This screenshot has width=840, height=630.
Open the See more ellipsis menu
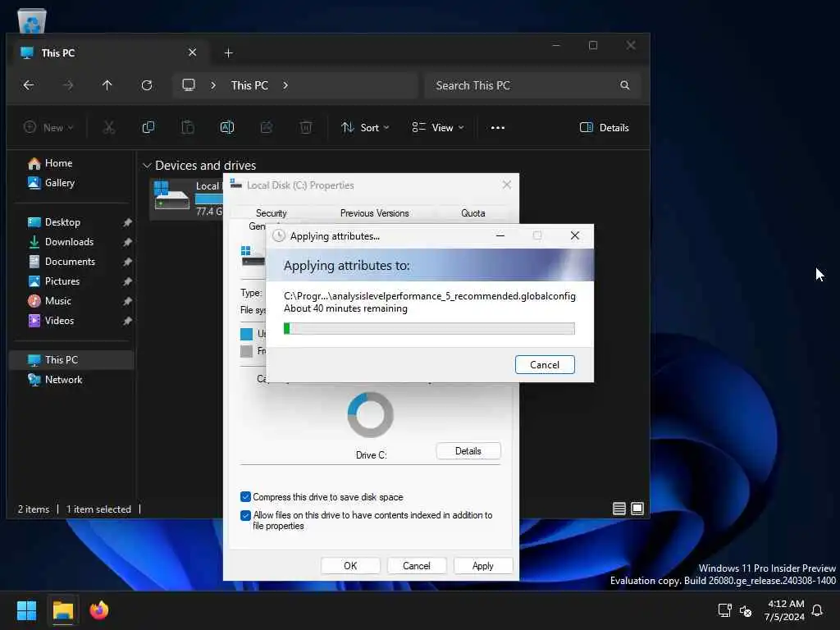click(498, 127)
